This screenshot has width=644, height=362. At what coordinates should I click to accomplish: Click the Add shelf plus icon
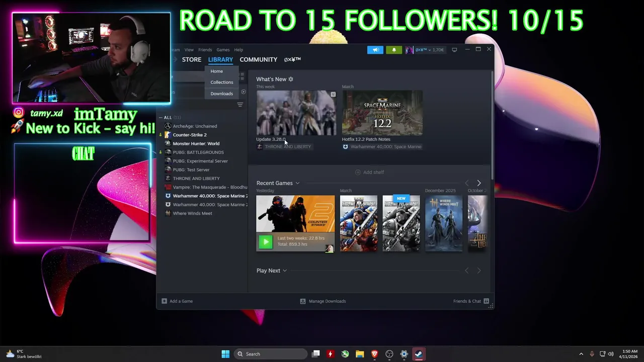tap(358, 172)
